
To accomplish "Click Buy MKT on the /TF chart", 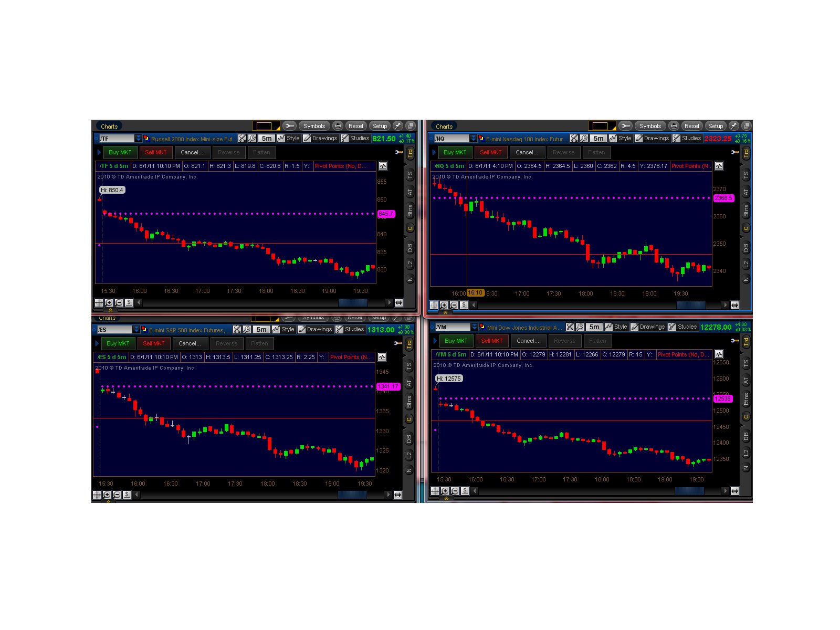I will pos(120,152).
